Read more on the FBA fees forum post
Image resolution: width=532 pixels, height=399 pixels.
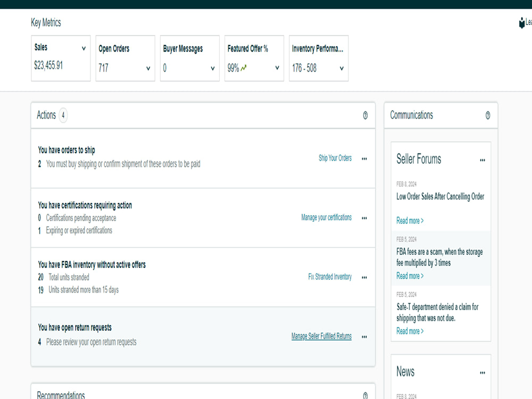pyautogui.click(x=409, y=276)
